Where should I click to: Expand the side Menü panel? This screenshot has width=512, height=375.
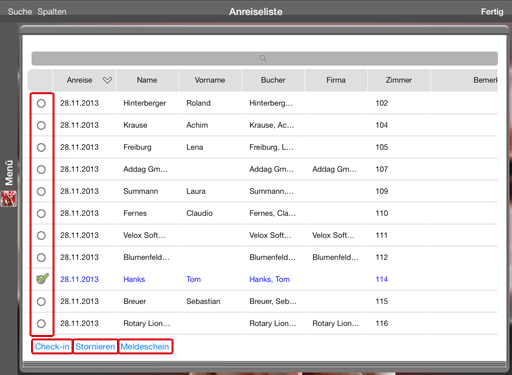pyautogui.click(x=9, y=172)
